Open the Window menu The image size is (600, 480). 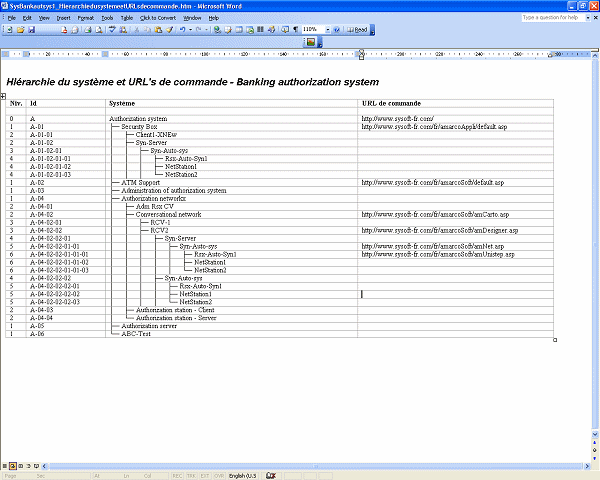192,18
